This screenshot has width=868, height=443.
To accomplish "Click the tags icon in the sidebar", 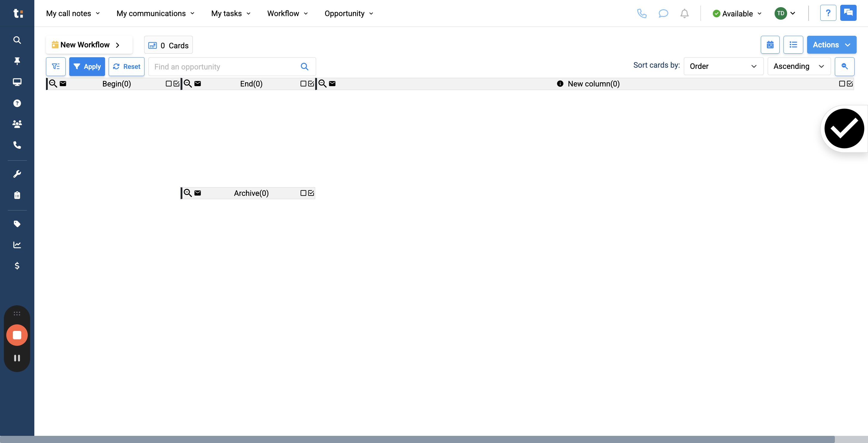I will coord(17,224).
